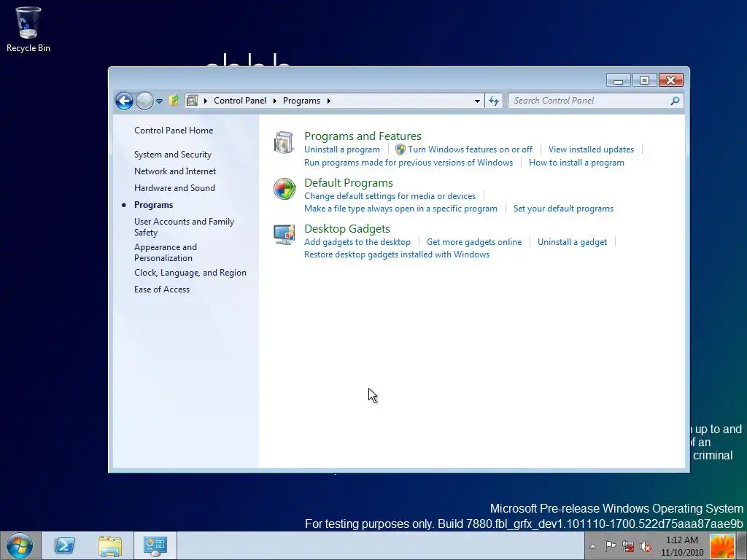
Task: Open the Windows Start orb
Action: (x=20, y=545)
